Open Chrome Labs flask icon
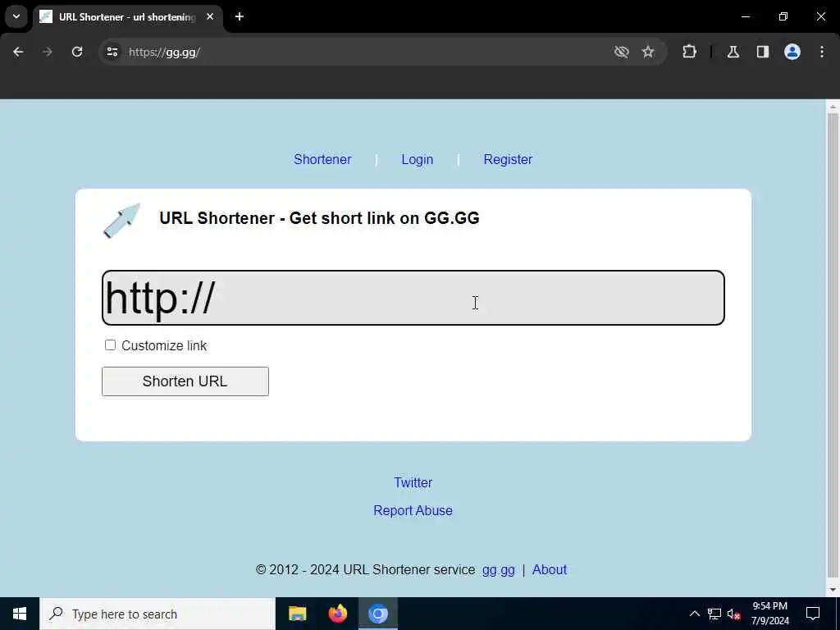Viewport: 840px width, 630px height. click(733, 52)
